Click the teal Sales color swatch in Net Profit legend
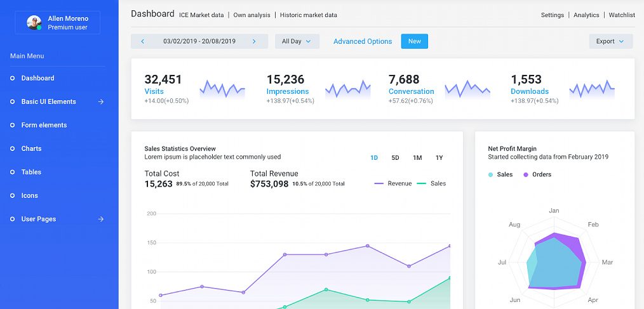 (490, 174)
